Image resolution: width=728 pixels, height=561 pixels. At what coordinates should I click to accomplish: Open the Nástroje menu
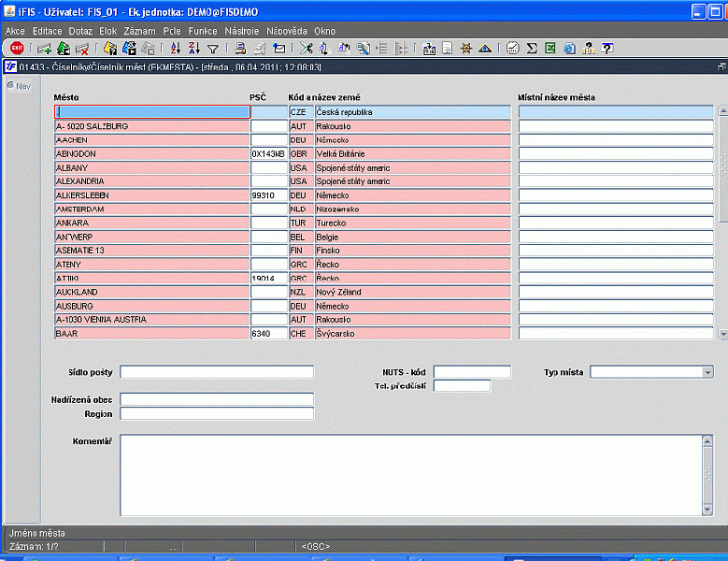click(x=241, y=31)
